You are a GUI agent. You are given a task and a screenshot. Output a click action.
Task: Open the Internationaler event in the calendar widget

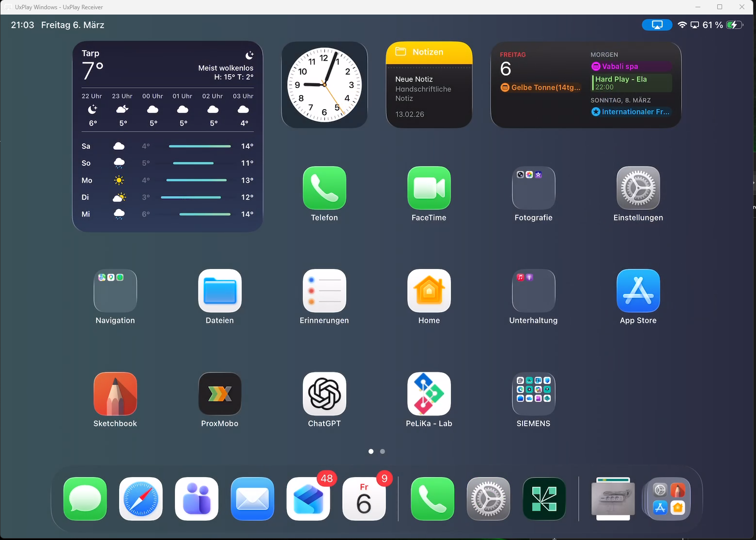[x=631, y=111]
